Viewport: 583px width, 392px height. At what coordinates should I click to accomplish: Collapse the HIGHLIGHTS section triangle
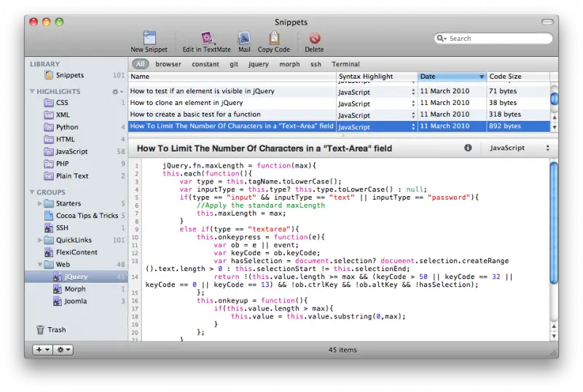(32, 91)
